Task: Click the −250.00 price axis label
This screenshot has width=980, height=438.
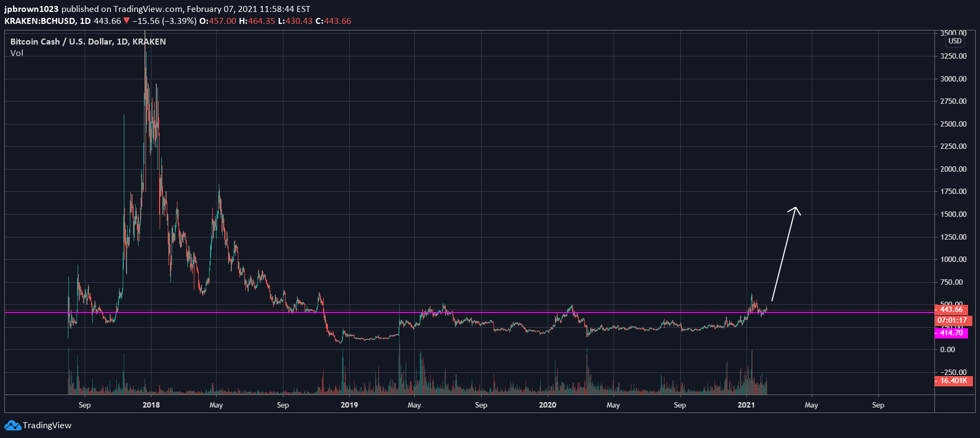Action: (x=953, y=372)
